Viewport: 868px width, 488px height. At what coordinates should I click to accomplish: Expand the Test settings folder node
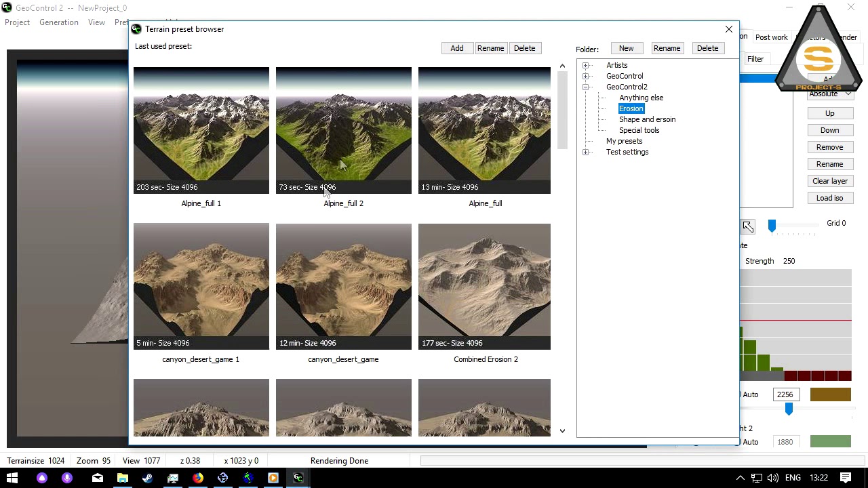click(x=586, y=152)
